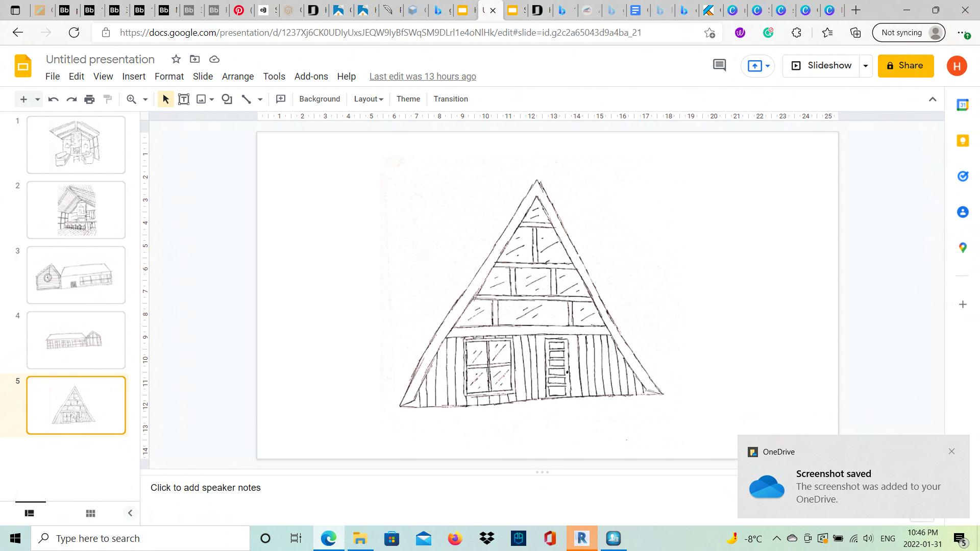Open comment history icon
Viewport: 980px width, 551px height.
(x=719, y=65)
